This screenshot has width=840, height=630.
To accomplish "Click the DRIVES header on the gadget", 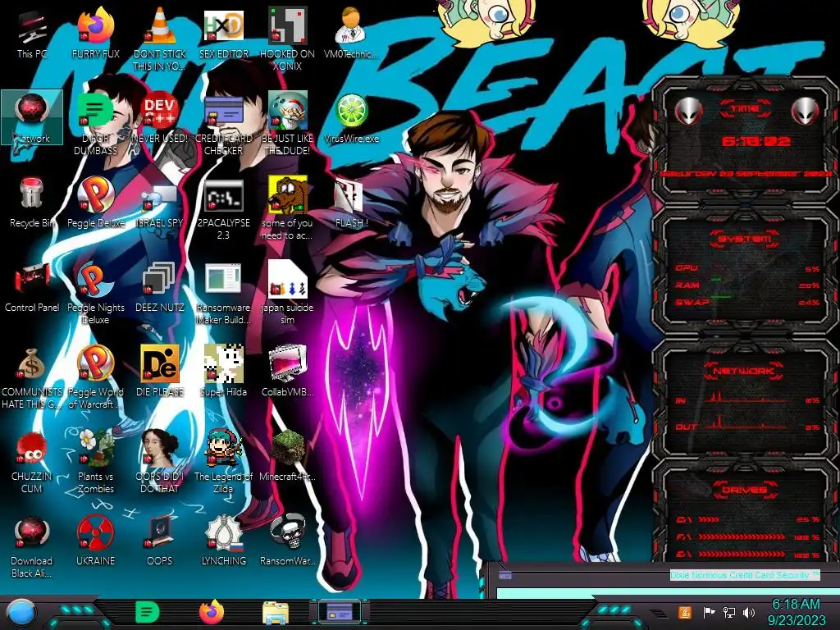I will (x=744, y=490).
